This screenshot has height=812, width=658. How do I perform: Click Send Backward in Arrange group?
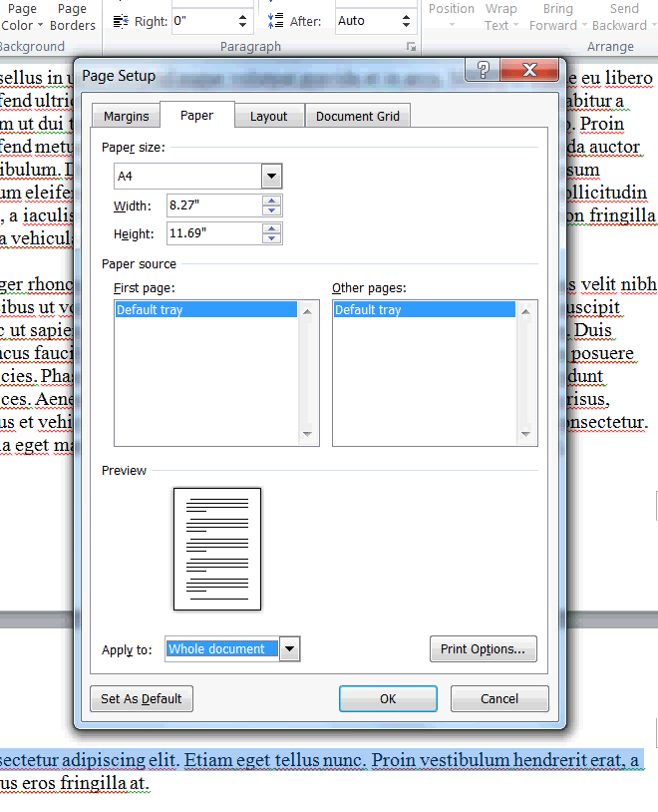624,17
